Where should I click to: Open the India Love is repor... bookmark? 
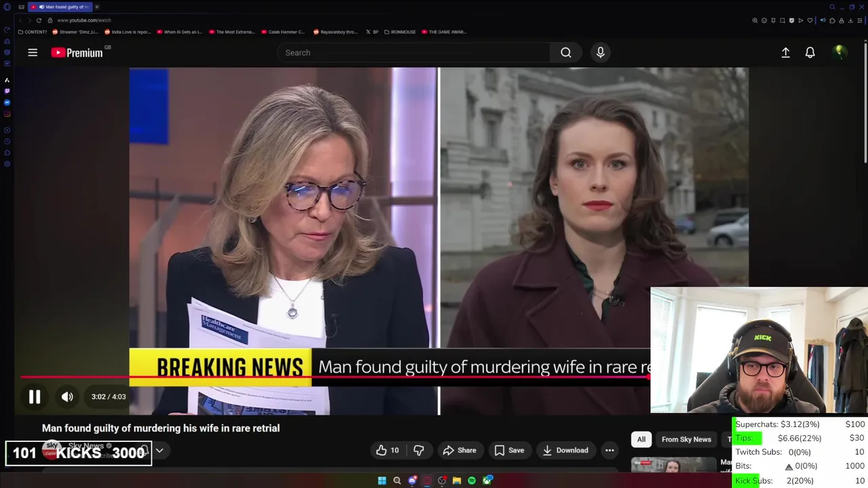coord(127,32)
